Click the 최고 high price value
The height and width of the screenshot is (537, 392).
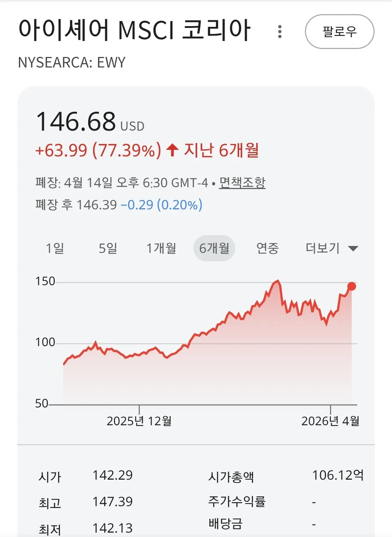(113, 502)
